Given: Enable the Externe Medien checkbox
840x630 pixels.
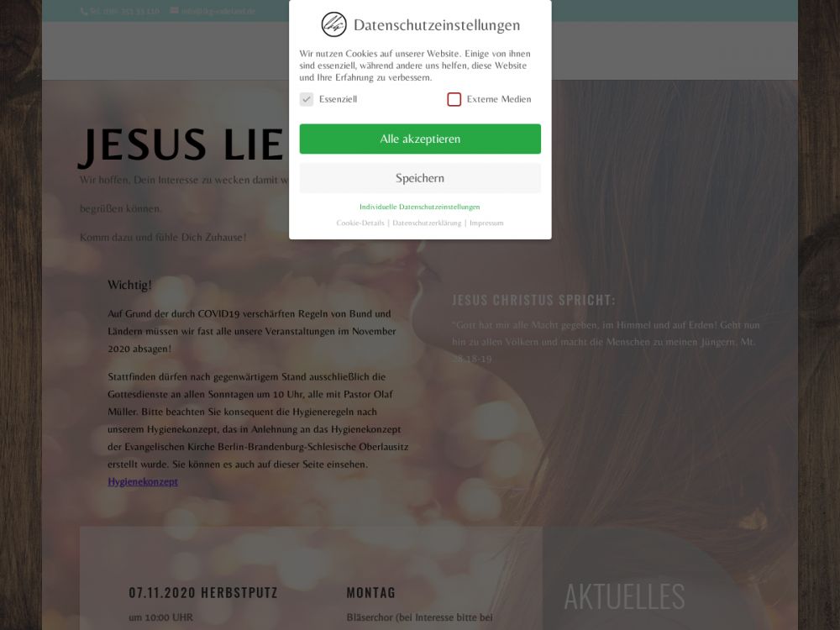Looking at the screenshot, I should click(x=454, y=99).
